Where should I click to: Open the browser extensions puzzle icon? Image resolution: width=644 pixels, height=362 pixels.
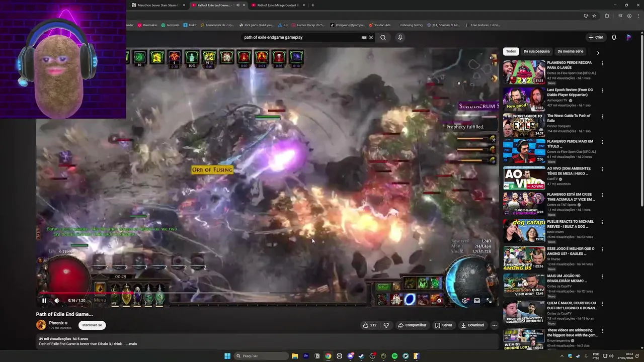coord(607,16)
